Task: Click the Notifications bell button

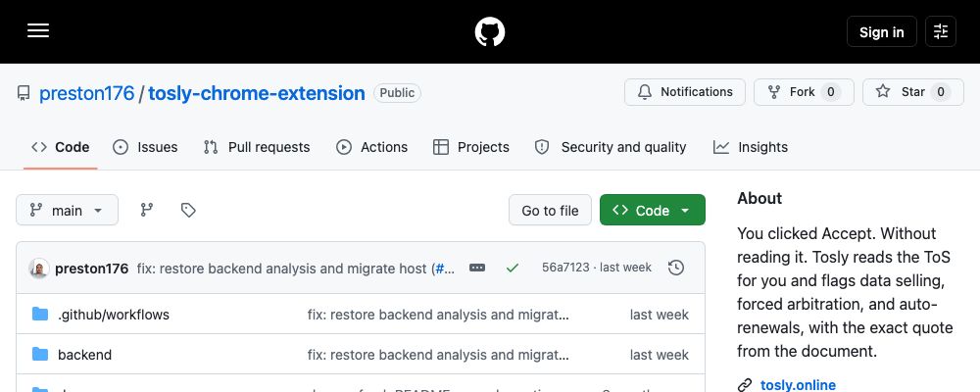Action: point(684,92)
